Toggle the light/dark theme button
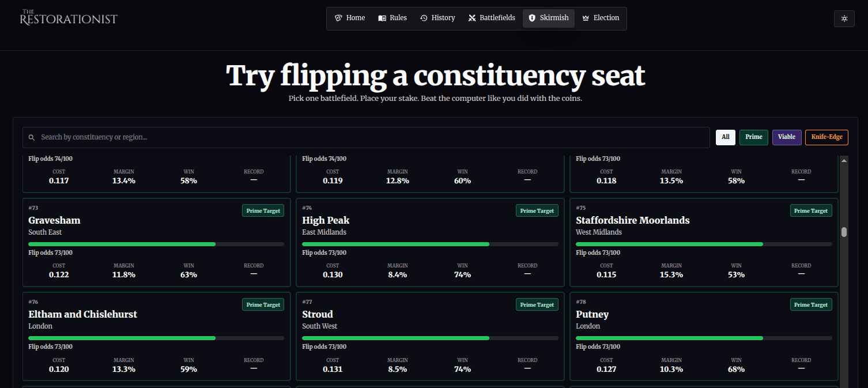 click(844, 18)
